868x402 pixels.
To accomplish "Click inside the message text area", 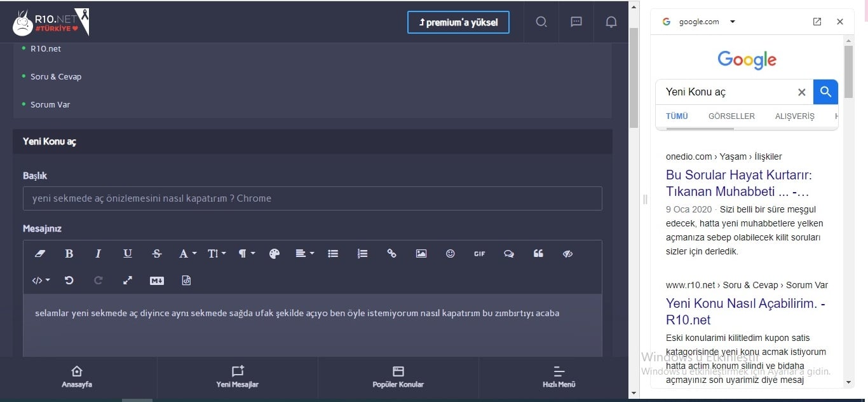I will (x=313, y=325).
